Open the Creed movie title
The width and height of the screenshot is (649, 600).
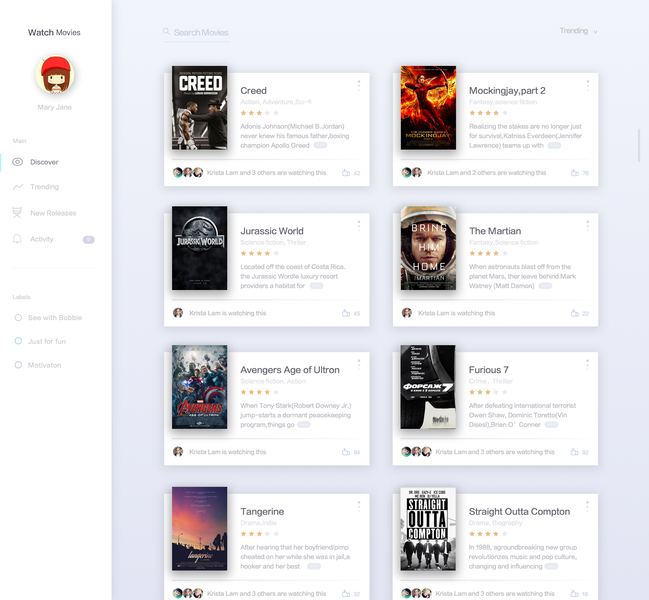[253, 91]
